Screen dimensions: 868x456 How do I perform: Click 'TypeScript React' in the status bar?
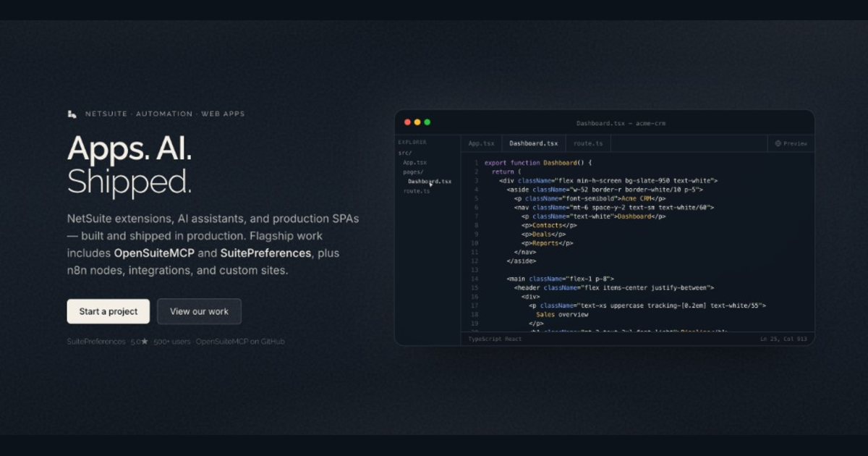[x=495, y=339]
